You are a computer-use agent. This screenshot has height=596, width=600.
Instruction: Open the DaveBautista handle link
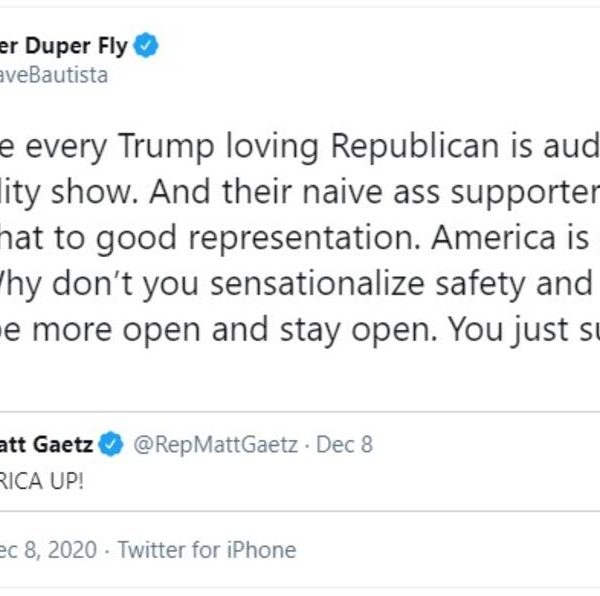point(53,75)
